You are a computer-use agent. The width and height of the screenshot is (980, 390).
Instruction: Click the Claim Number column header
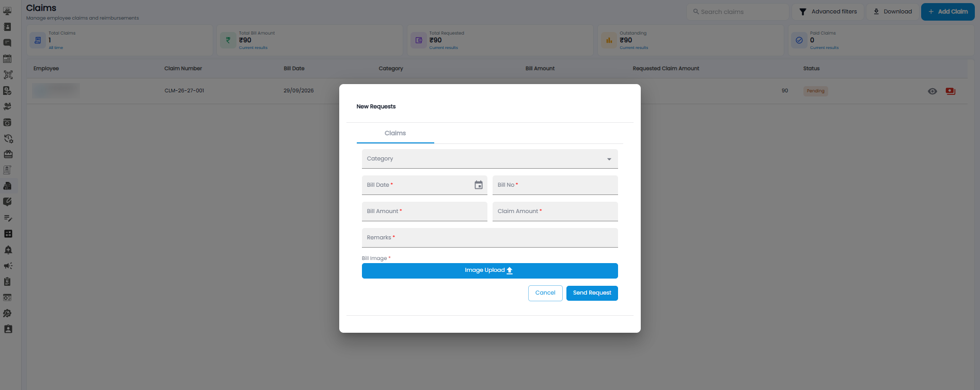pyautogui.click(x=183, y=69)
